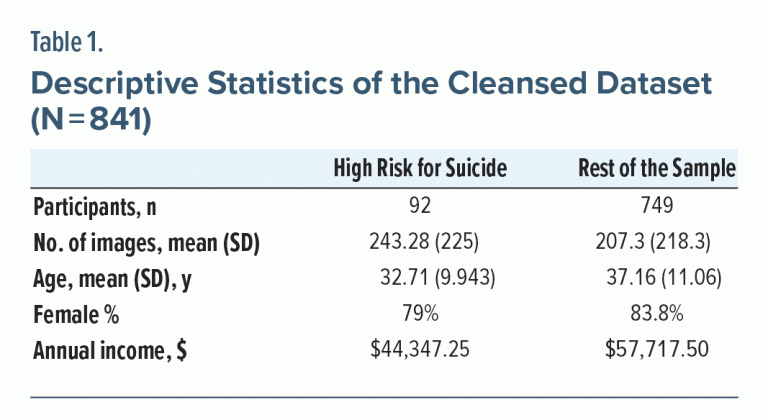
Task: Click the 207.3 (218.3) images cell
Action: point(657,243)
